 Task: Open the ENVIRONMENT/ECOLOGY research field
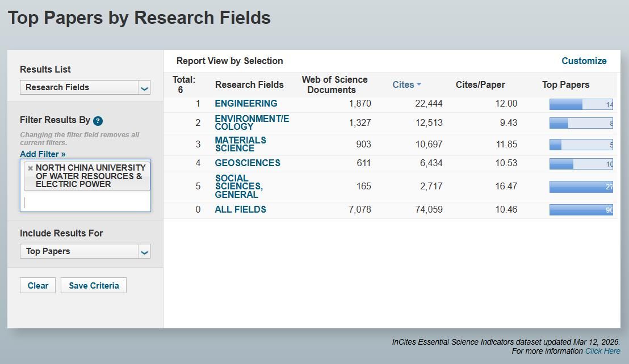tap(251, 122)
